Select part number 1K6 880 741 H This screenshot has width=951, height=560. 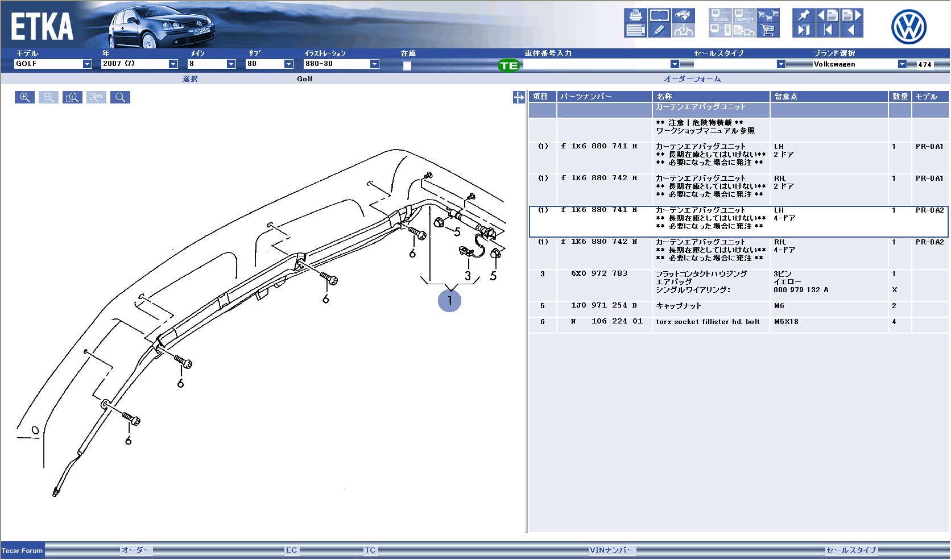point(604,147)
